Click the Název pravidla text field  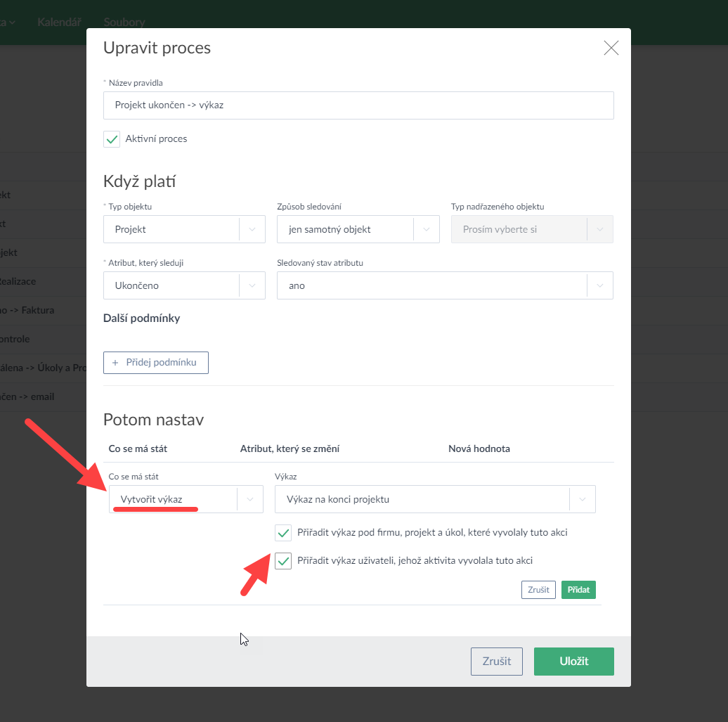tap(358, 105)
